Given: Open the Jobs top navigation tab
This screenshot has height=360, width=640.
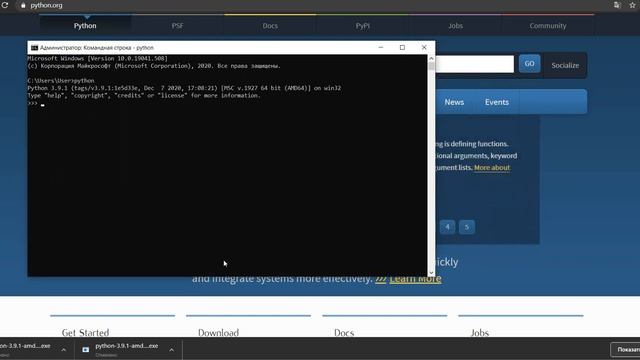Looking at the screenshot, I should (x=455, y=26).
